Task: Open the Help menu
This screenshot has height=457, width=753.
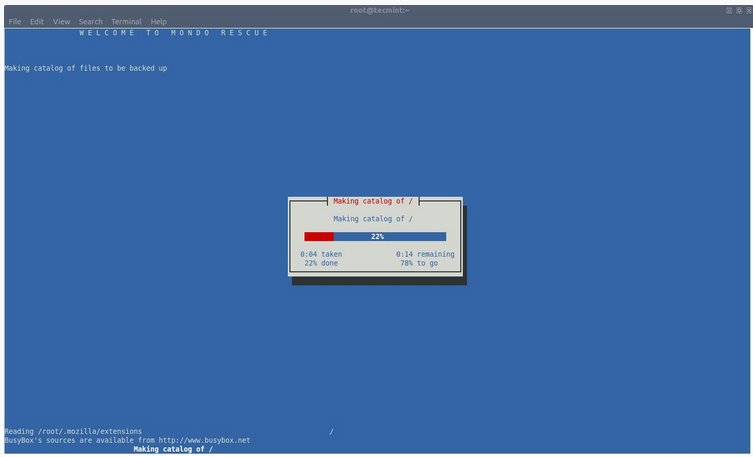Action: tap(159, 21)
